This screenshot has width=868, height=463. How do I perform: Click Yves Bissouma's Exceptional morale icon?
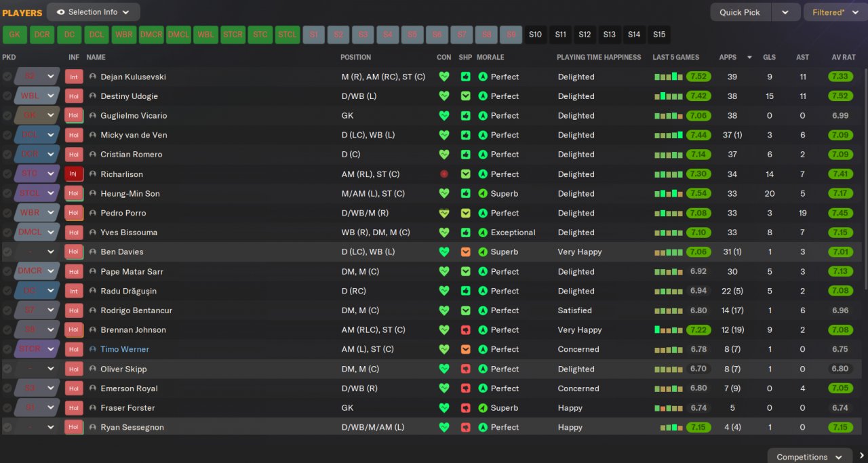pos(483,233)
